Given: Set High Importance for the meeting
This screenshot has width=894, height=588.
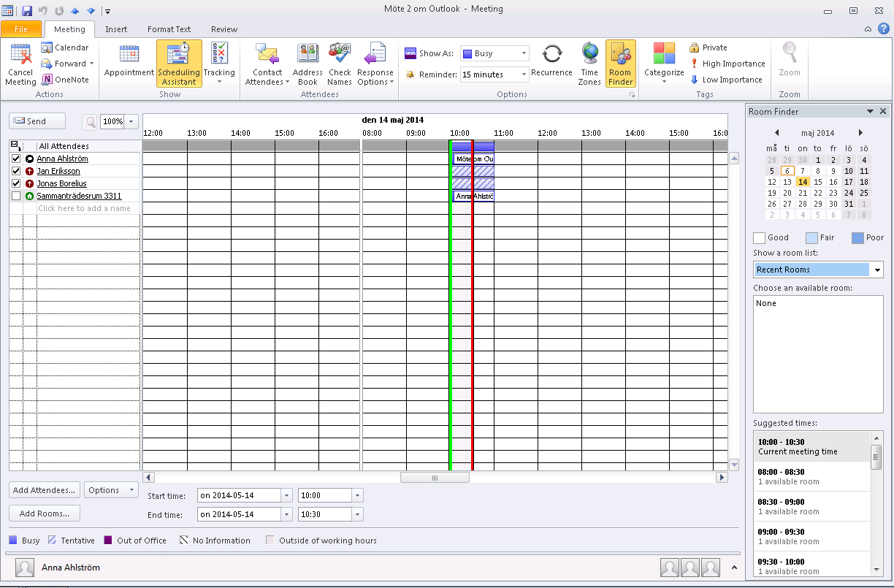Looking at the screenshot, I should [x=727, y=64].
